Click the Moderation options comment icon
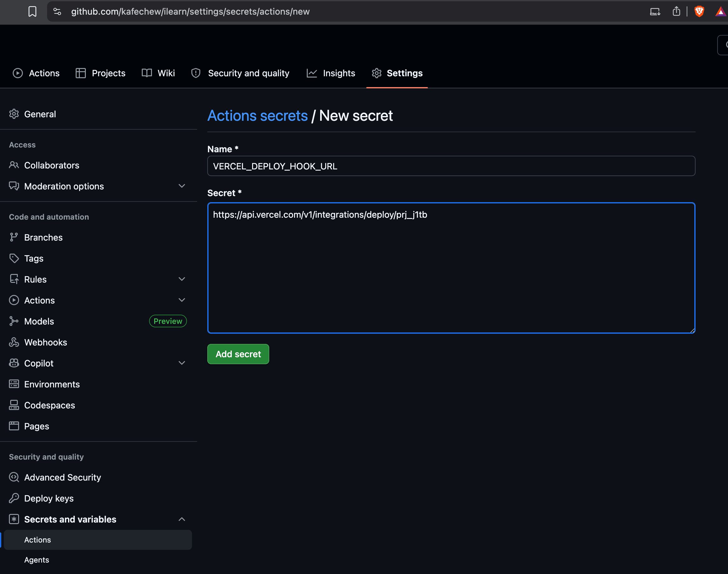728x574 pixels. tap(14, 186)
